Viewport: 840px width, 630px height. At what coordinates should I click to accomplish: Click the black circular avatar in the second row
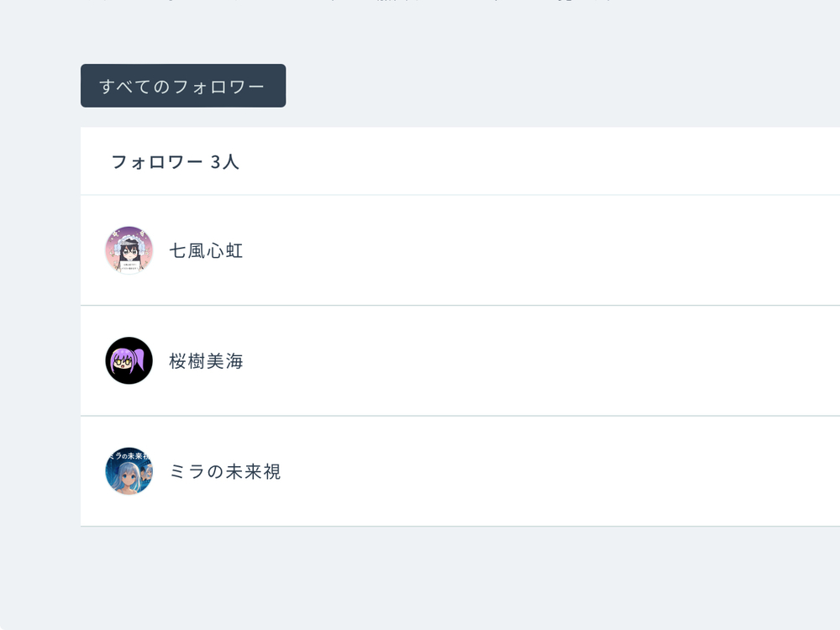(x=128, y=361)
